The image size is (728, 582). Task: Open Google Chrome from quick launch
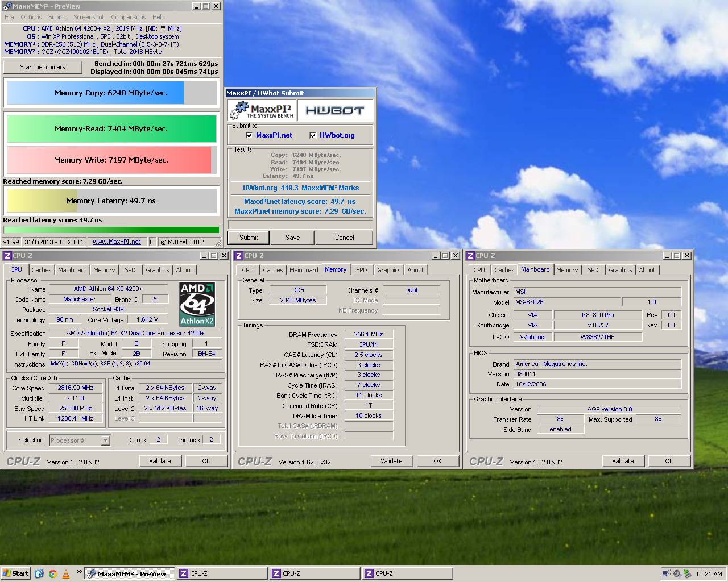click(x=52, y=573)
